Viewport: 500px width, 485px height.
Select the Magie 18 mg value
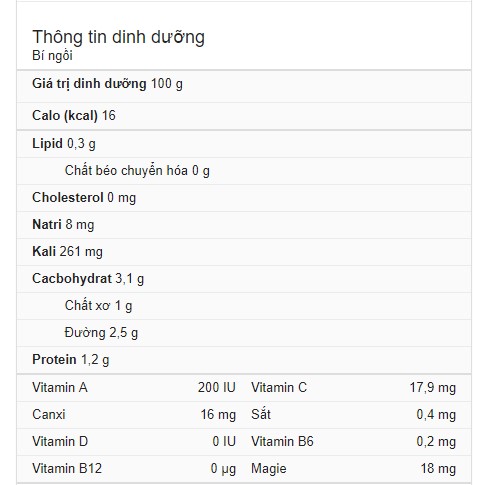pos(438,469)
